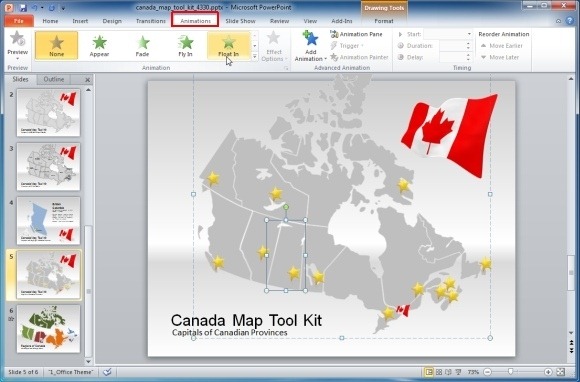Switch to the Slide Show tab
This screenshot has width=580, height=382.
tap(240, 21)
